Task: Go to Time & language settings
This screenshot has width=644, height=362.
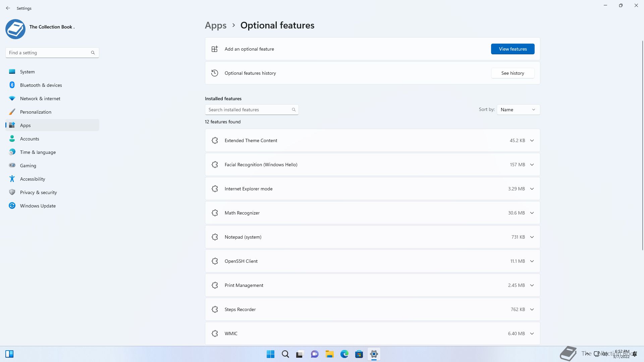Action: pos(38,152)
